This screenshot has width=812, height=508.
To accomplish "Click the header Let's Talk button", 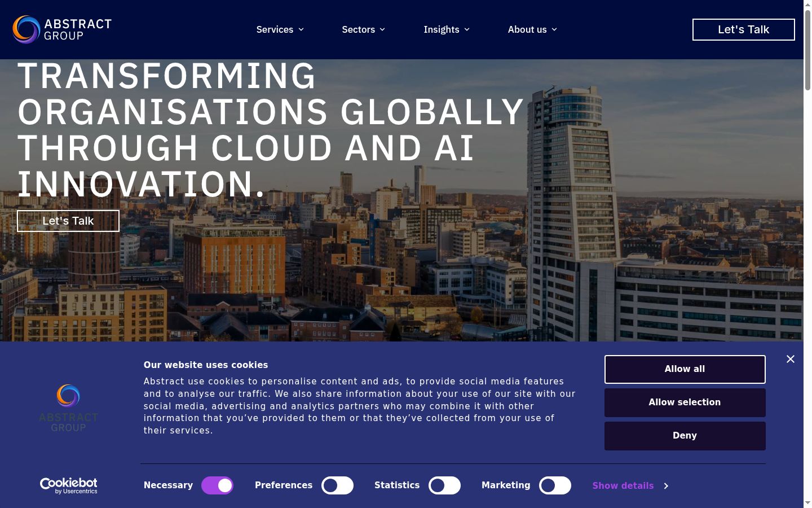I will tap(743, 29).
